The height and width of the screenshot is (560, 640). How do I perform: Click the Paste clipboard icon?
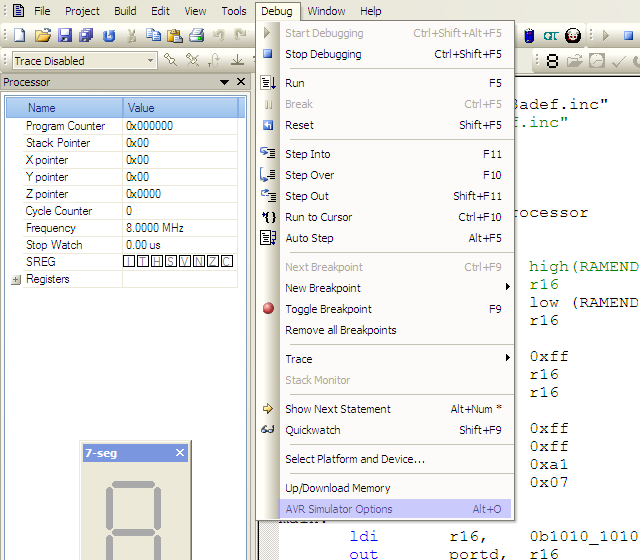pos(175,36)
